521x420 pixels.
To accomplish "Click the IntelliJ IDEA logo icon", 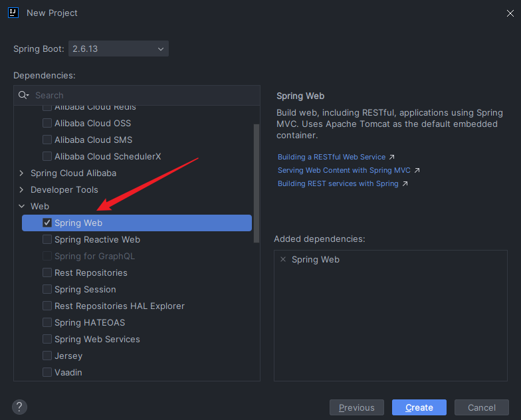I will [x=13, y=13].
